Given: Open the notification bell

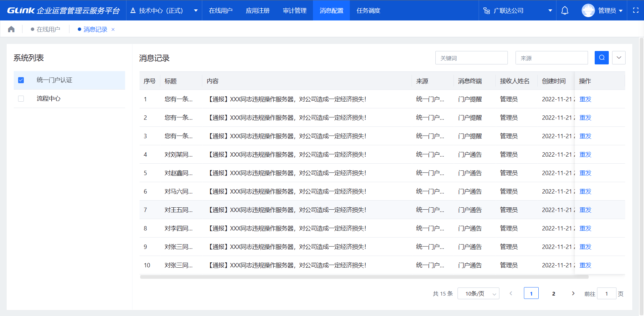Looking at the screenshot, I should pyautogui.click(x=565, y=10).
